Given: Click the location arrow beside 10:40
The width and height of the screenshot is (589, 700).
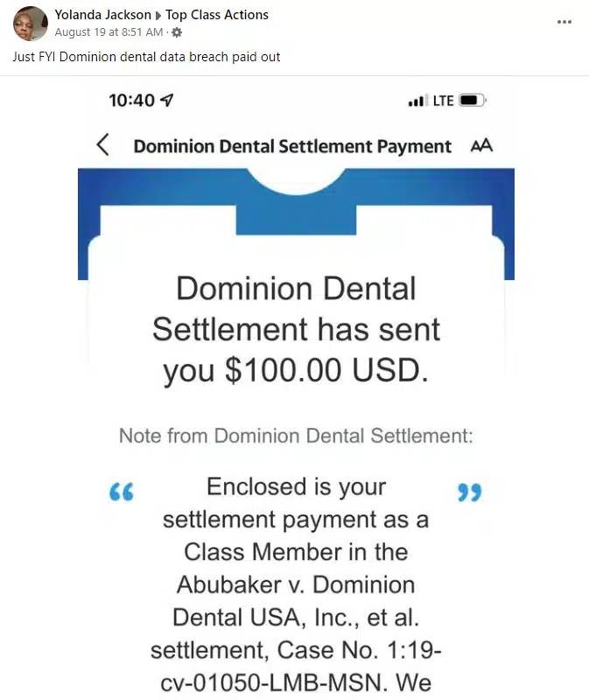Looking at the screenshot, I should pyautogui.click(x=167, y=101).
